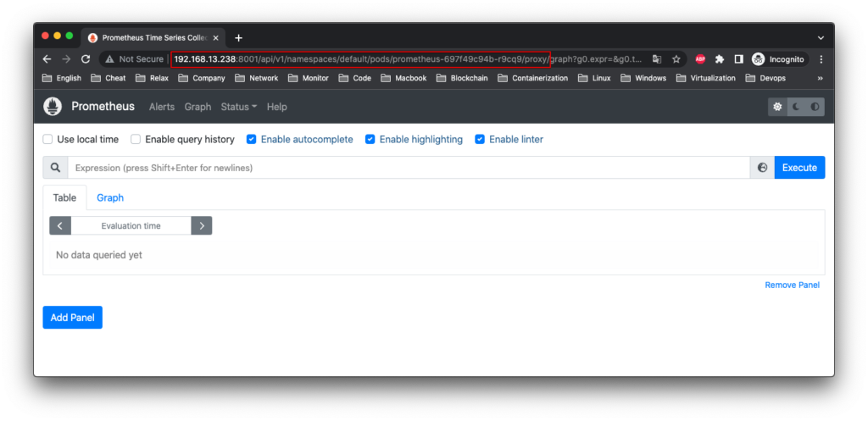Screen dimensions: 868x421
Task: Open the Monitor bookmarks folder
Action: pyautogui.click(x=309, y=78)
